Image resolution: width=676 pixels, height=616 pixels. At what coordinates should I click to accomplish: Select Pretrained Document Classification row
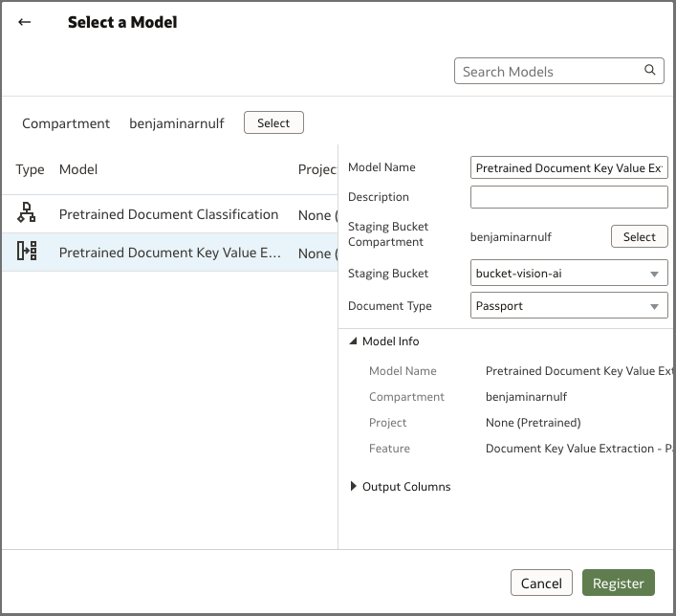click(168, 214)
